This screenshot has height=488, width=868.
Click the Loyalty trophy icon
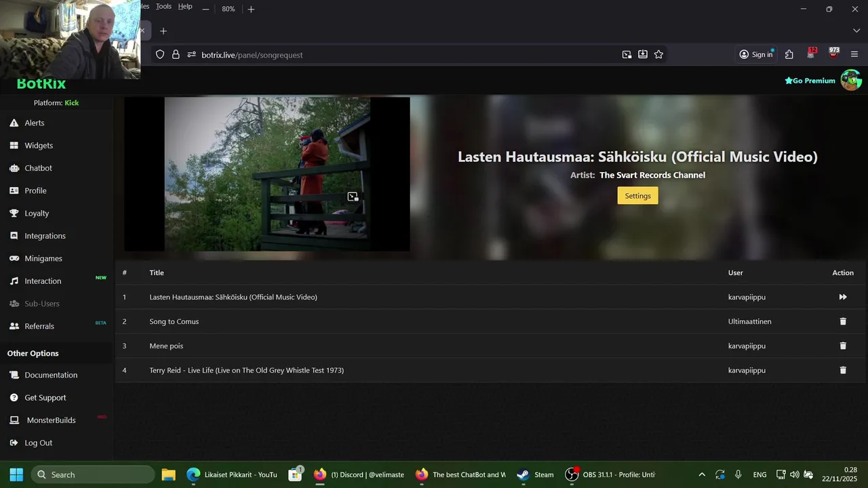tap(14, 213)
